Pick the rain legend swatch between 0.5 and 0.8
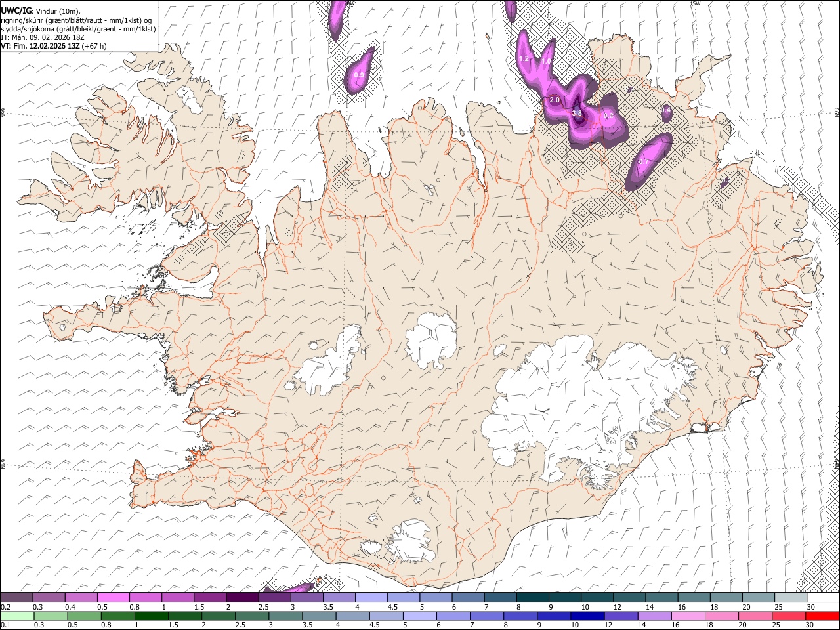 tap(84, 616)
